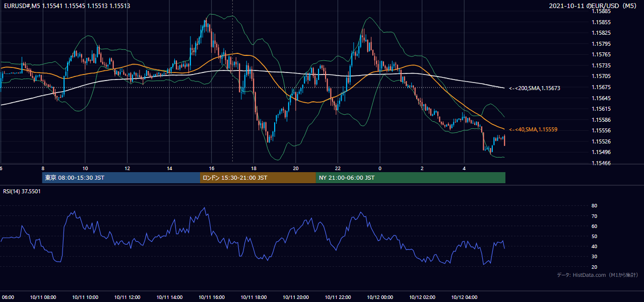Click hour tick 22 under price chart
The image size is (644, 302).
coord(338,168)
